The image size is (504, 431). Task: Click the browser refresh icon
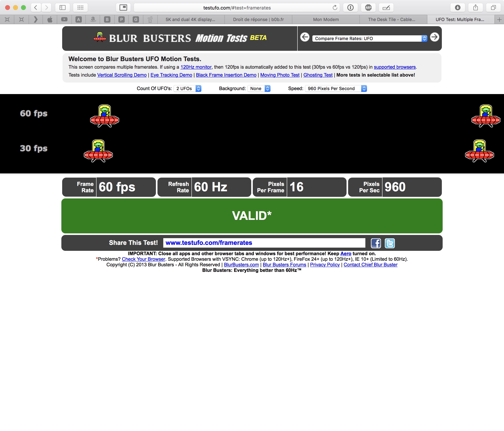click(335, 7)
